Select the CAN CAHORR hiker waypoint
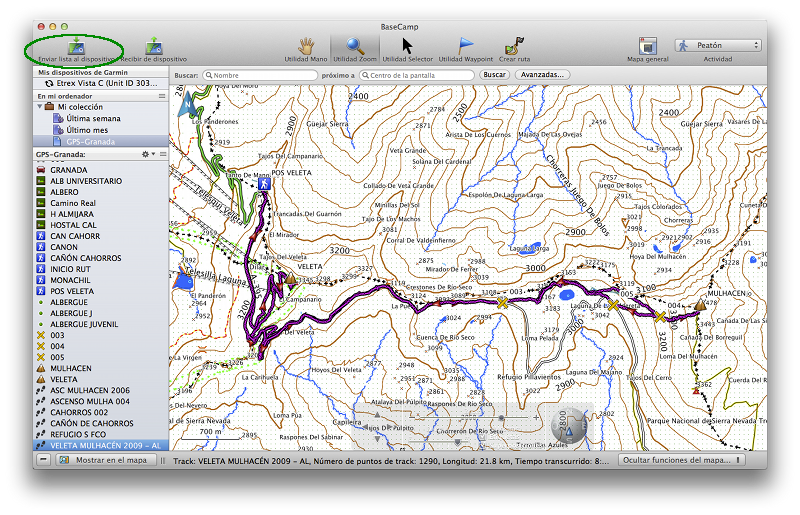The image size is (800, 515). (x=101, y=236)
